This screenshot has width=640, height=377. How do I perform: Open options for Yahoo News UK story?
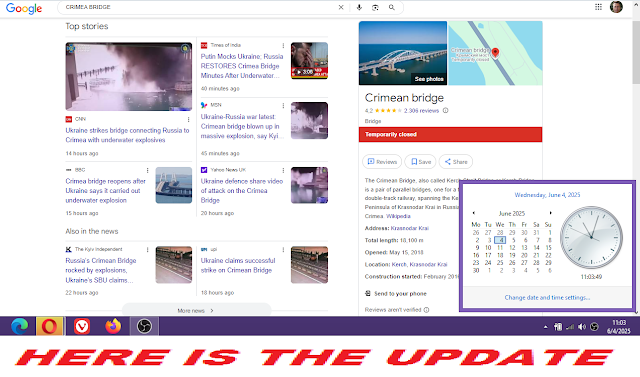click(283, 170)
